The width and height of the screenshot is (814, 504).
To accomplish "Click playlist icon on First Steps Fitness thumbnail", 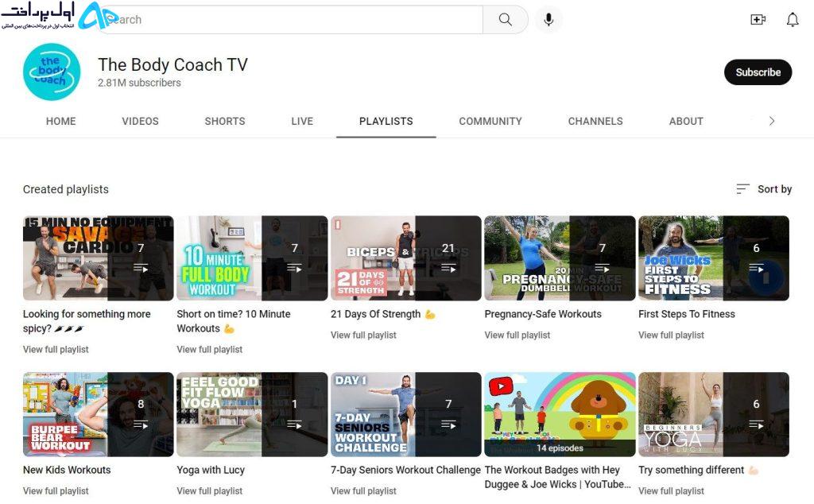I will click(x=757, y=269).
